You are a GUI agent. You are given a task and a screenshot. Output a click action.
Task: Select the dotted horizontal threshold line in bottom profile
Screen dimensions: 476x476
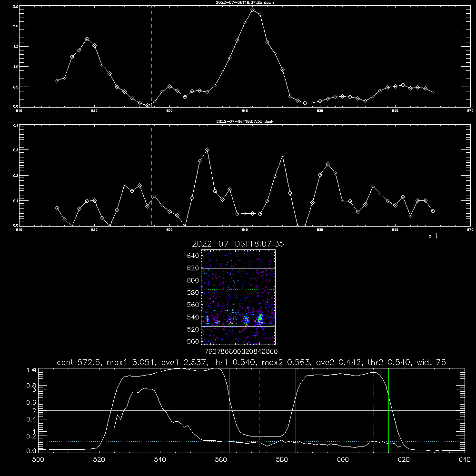251,441
